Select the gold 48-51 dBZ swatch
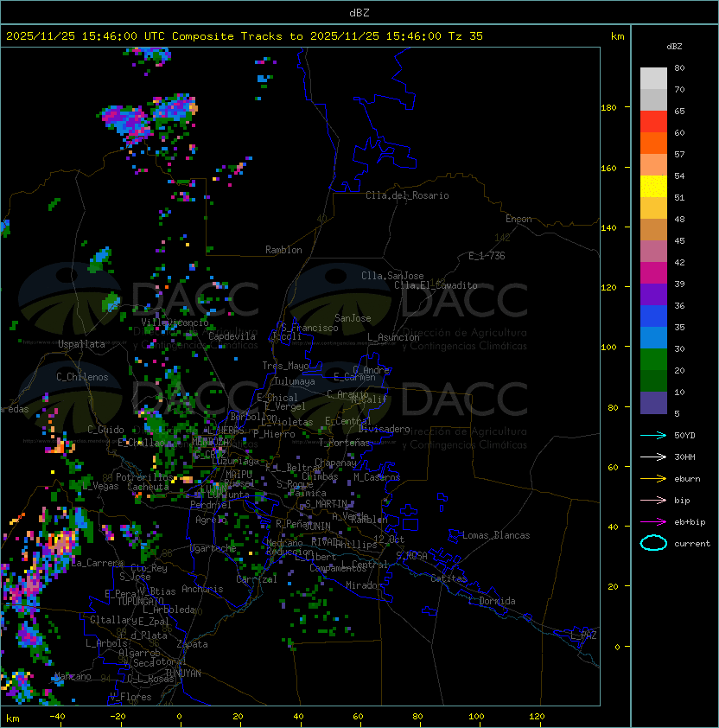719x728 pixels. (x=653, y=208)
